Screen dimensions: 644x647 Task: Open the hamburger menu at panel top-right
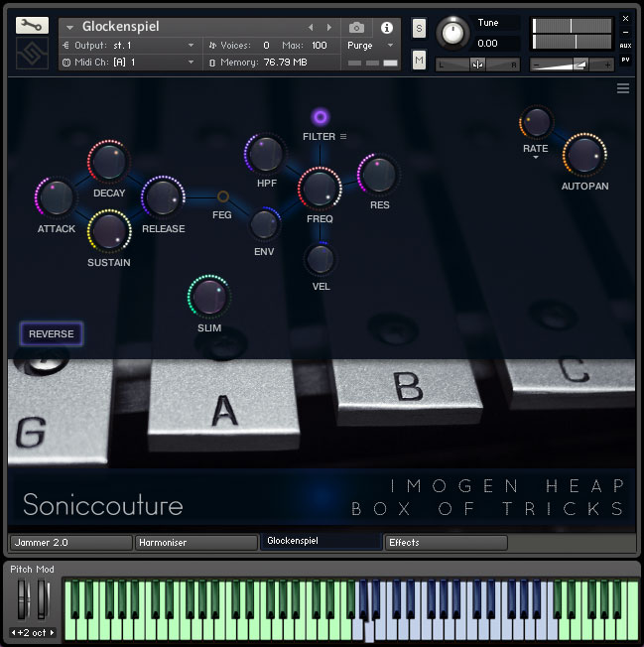click(623, 88)
